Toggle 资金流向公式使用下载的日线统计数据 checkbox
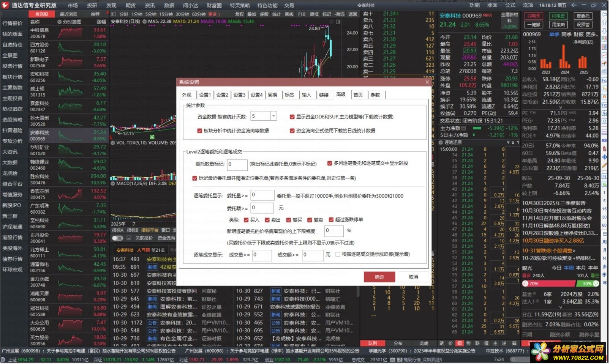Screen dimensions: 610x364 (x=292, y=131)
